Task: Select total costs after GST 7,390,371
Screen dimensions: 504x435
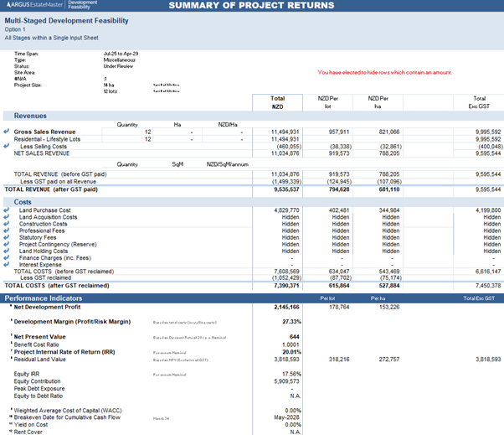Action: point(286,286)
